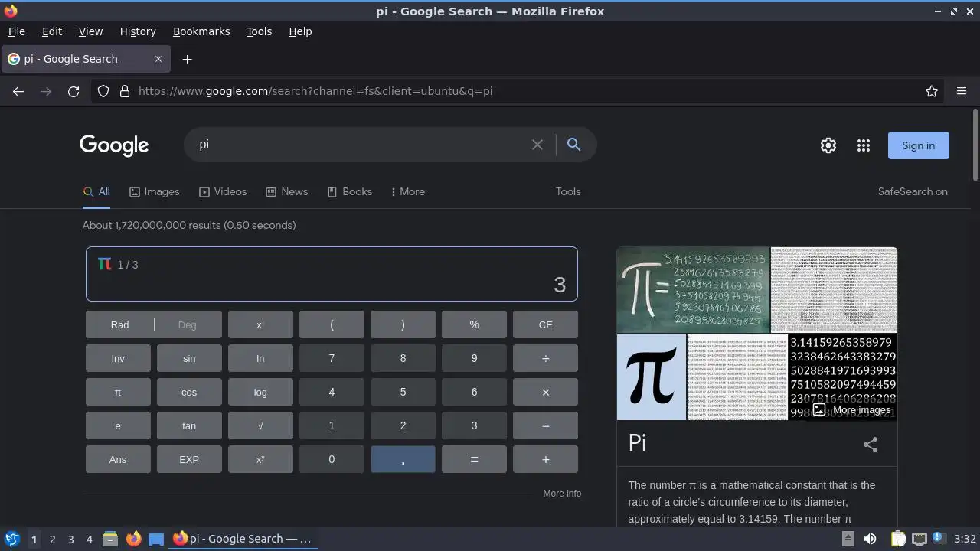
Task: Click the Google logo
Action: (114, 145)
